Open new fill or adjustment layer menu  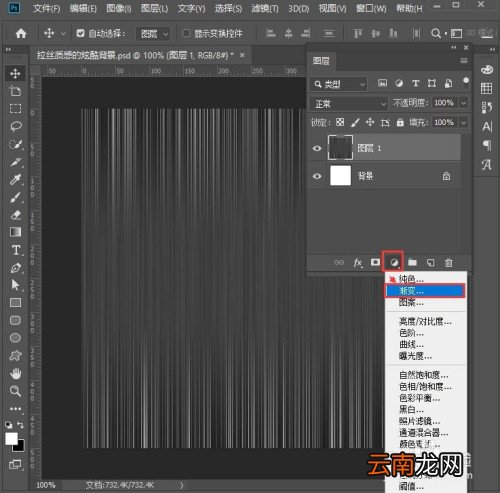click(394, 263)
